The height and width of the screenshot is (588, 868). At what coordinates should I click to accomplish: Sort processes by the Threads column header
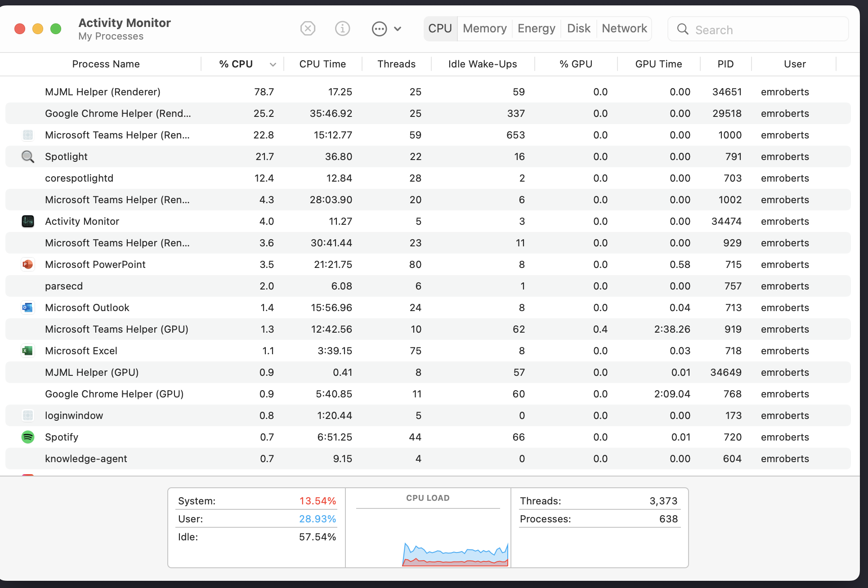coord(396,64)
